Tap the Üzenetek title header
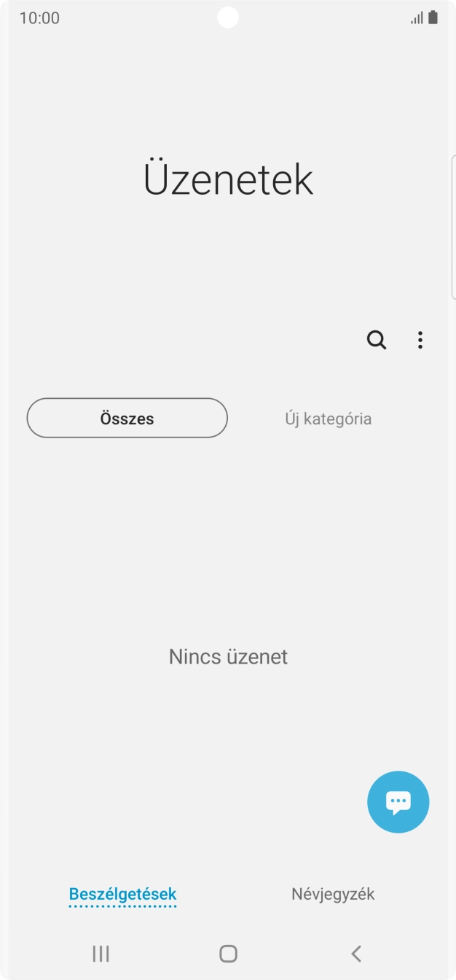456x980 pixels. tap(228, 179)
